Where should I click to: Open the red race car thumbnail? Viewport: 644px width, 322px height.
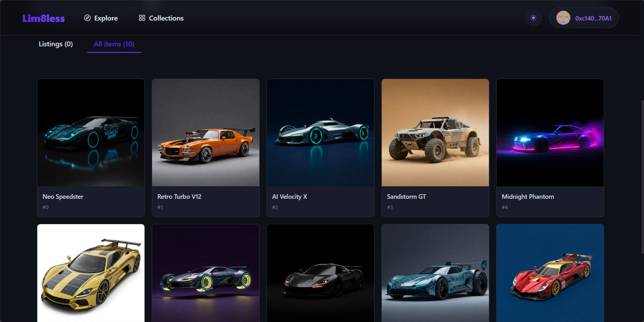550,273
